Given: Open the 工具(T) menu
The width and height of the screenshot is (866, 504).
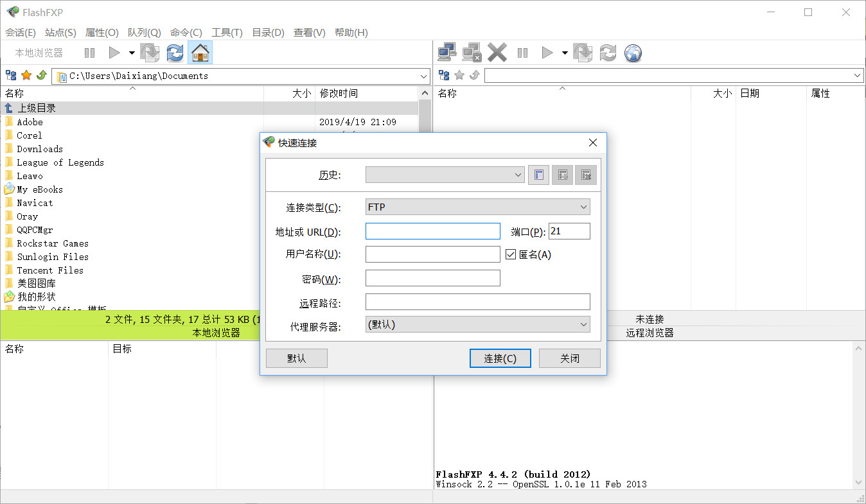Looking at the screenshot, I should pyautogui.click(x=227, y=33).
